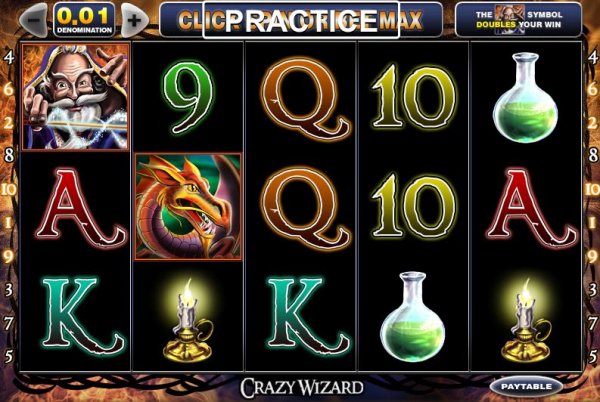Select the wizard symbol on reel one
Screen dimensions: 600x402
pos(76,96)
